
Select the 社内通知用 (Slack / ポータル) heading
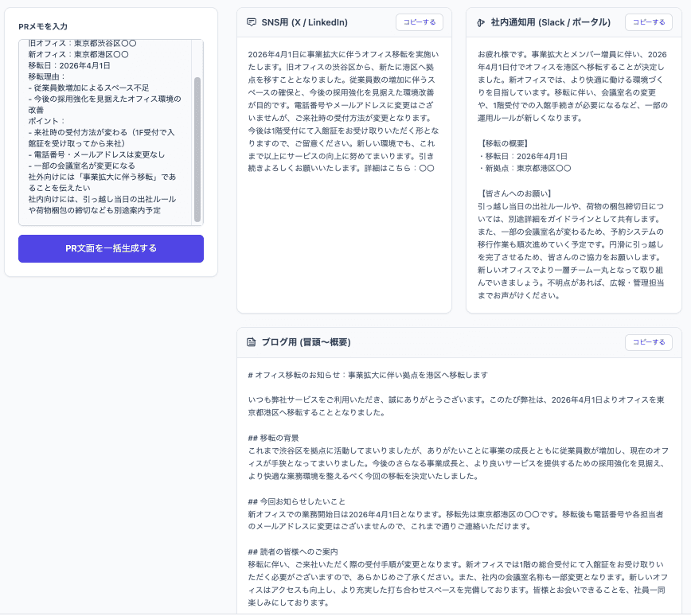(551, 22)
